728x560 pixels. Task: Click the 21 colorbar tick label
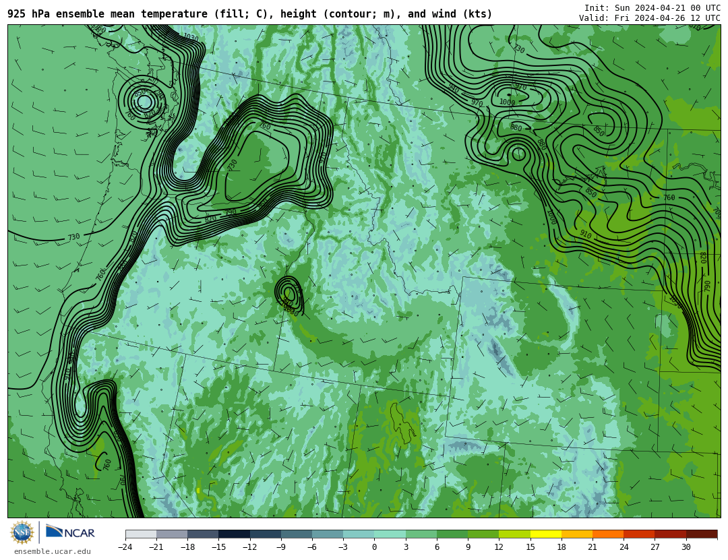pyautogui.click(x=593, y=547)
